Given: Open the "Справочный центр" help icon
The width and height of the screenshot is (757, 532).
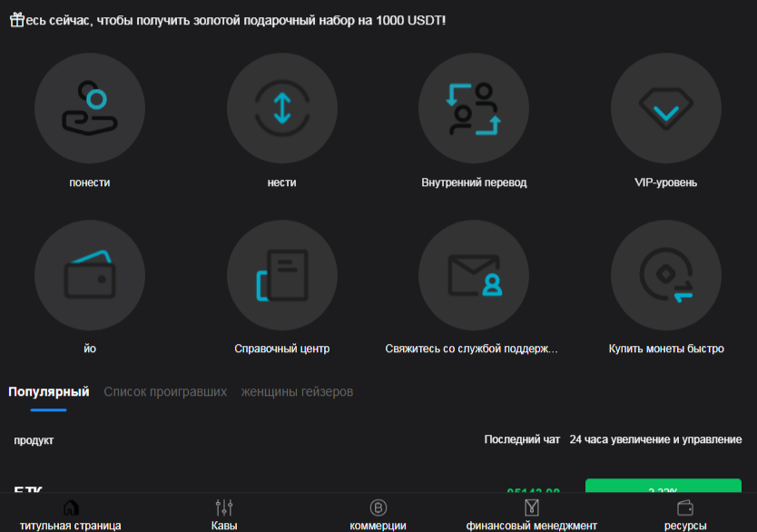Looking at the screenshot, I should (282, 274).
